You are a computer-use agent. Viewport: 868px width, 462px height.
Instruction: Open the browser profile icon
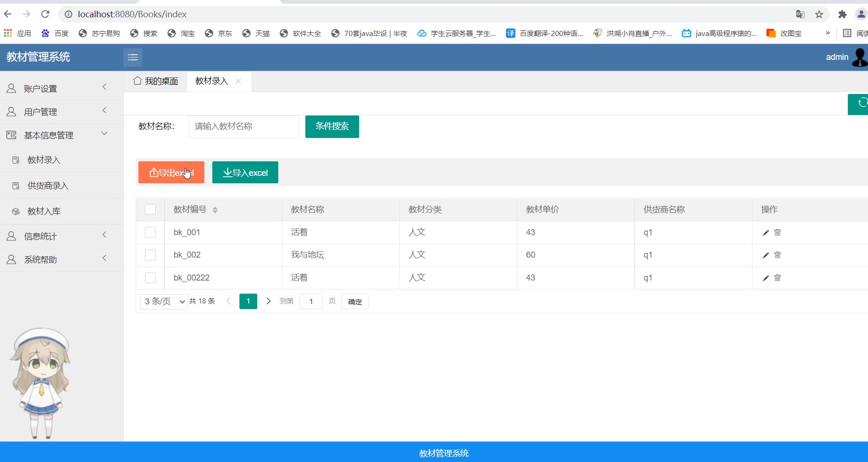pyautogui.click(x=861, y=14)
